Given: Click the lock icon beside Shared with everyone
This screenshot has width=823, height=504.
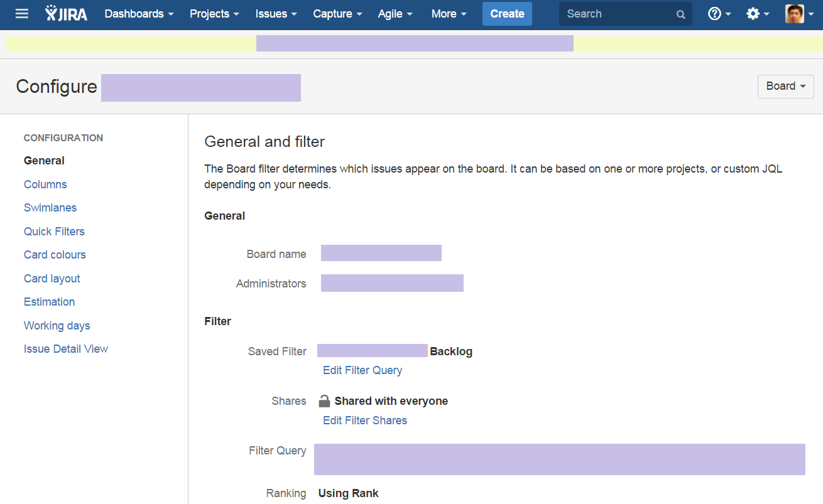Looking at the screenshot, I should point(324,401).
